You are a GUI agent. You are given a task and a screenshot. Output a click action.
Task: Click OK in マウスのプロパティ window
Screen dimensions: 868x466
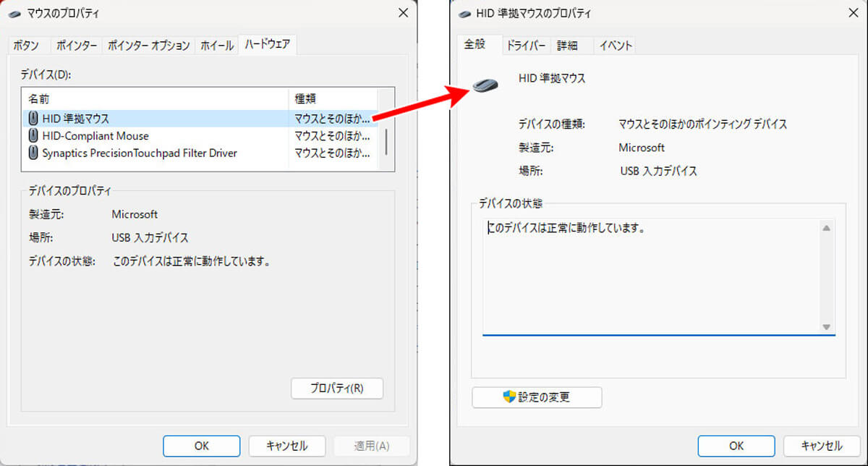tap(201, 446)
